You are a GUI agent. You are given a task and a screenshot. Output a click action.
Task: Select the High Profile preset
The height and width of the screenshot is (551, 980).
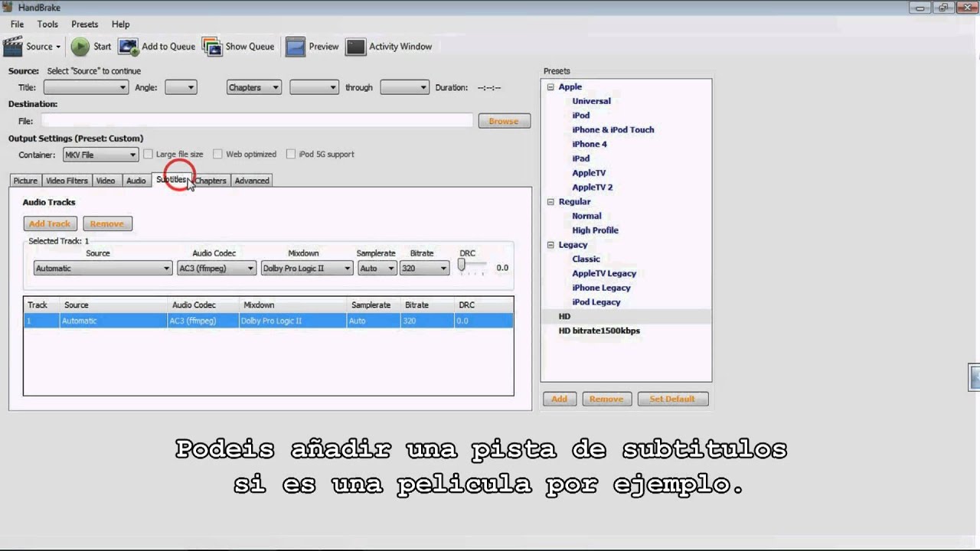click(x=595, y=230)
